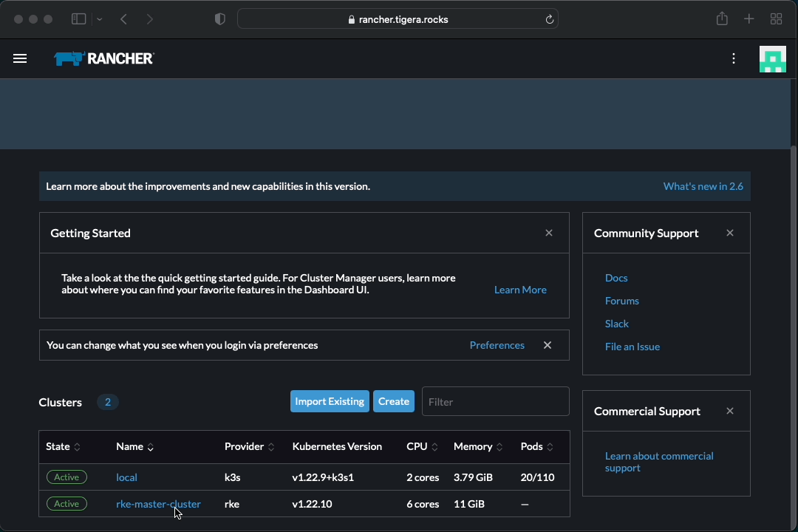This screenshot has height=532, width=798.
Task: Open the Docs link
Action: pos(616,278)
